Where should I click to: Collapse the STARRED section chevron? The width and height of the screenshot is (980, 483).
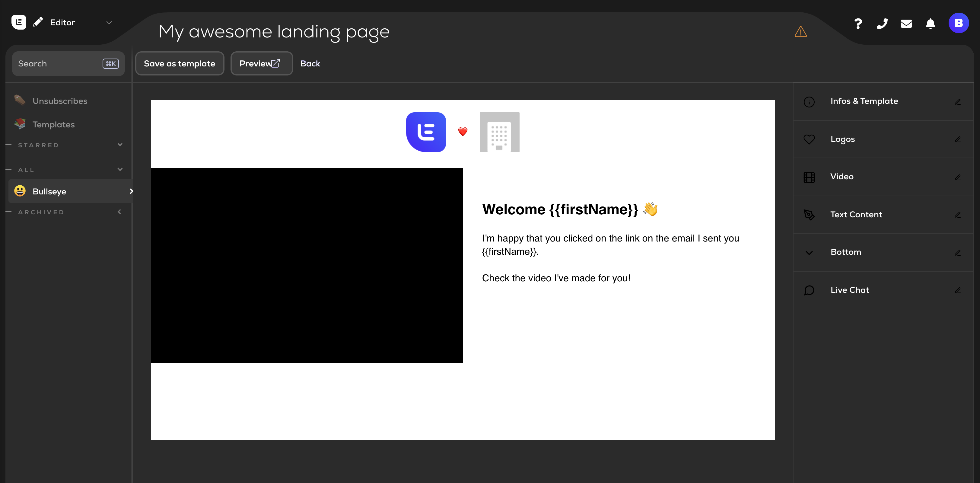coord(120,145)
